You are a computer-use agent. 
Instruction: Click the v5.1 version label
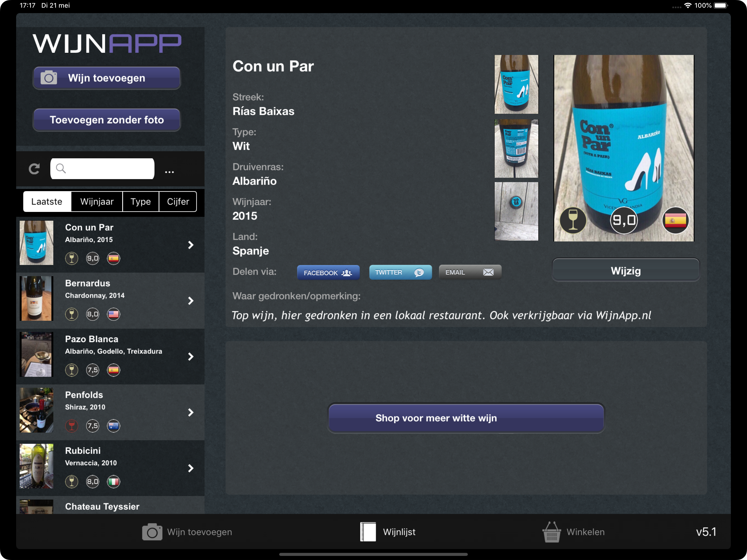tap(706, 532)
